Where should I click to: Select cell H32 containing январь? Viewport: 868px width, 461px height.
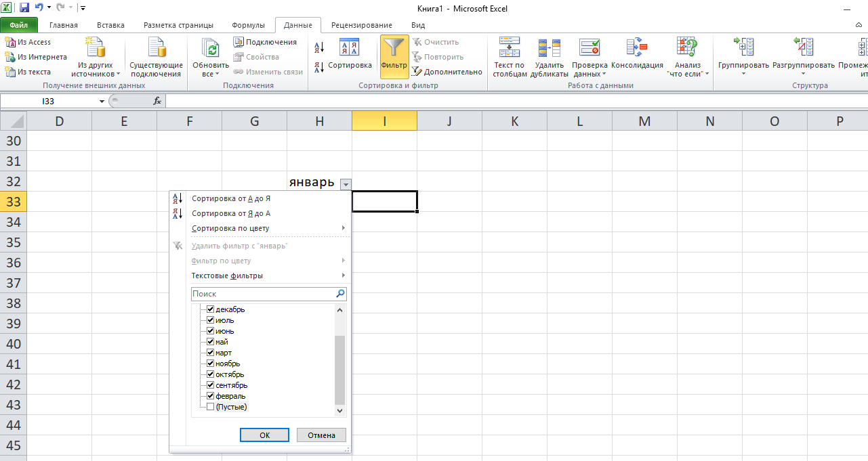pyautogui.click(x=319, y=182)
